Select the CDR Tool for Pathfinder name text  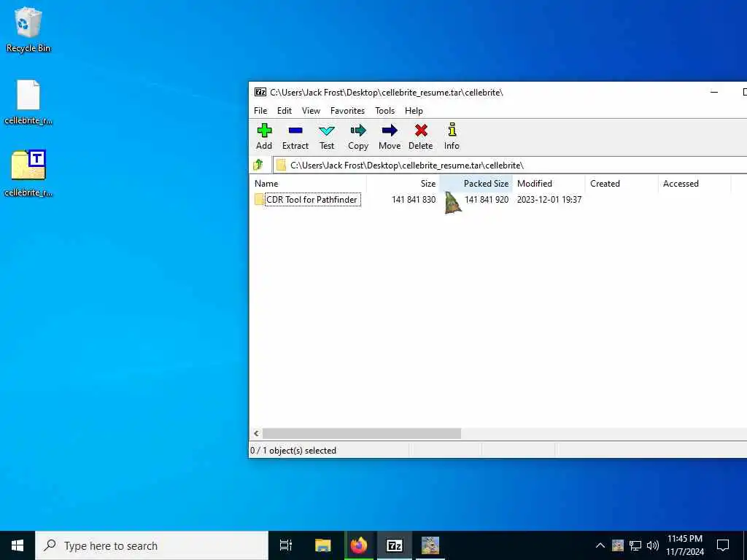point(311,200)
